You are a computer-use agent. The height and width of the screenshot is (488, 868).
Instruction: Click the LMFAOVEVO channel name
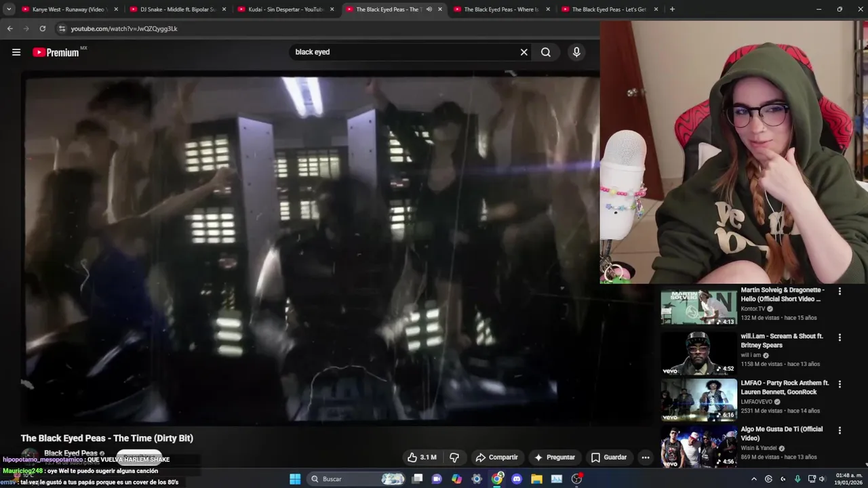pos(757,401)
